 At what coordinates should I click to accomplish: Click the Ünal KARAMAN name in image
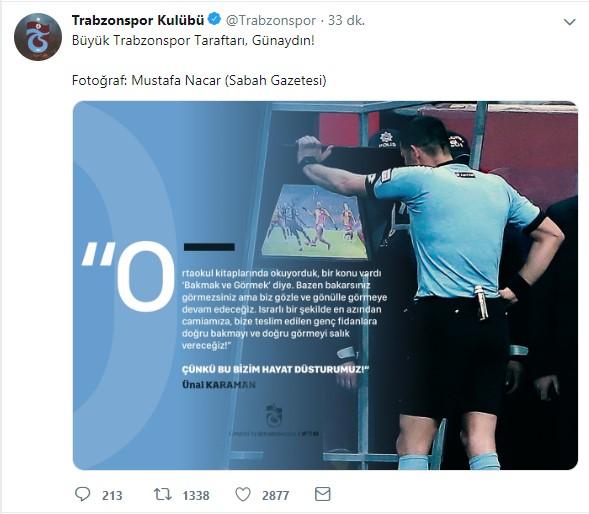(x=219, y=385)
